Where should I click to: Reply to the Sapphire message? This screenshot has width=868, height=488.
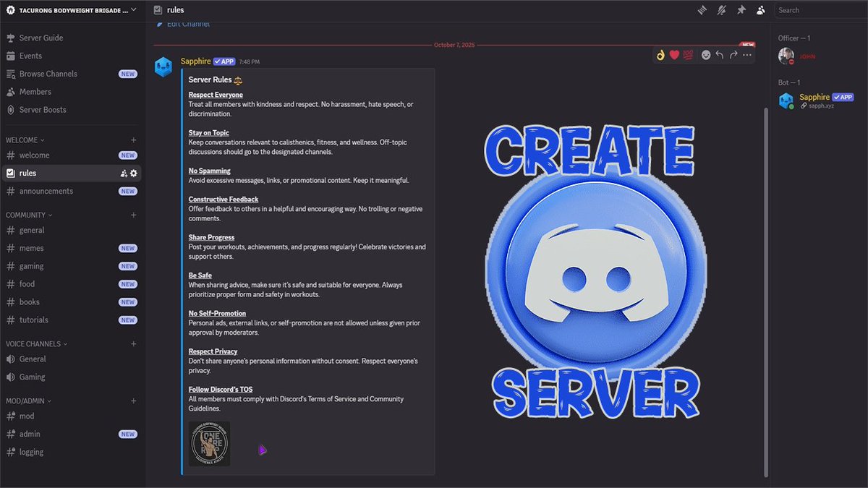720,55
